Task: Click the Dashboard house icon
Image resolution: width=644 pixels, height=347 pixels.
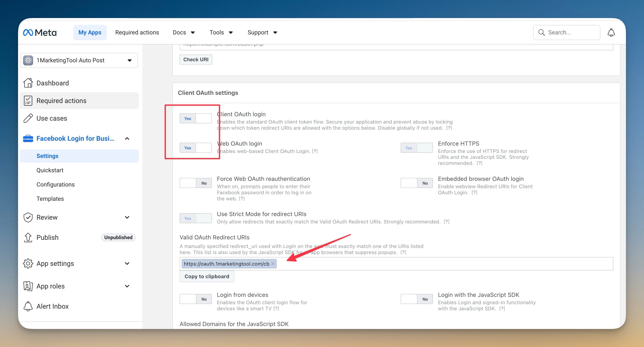Action: pos(28,83)
